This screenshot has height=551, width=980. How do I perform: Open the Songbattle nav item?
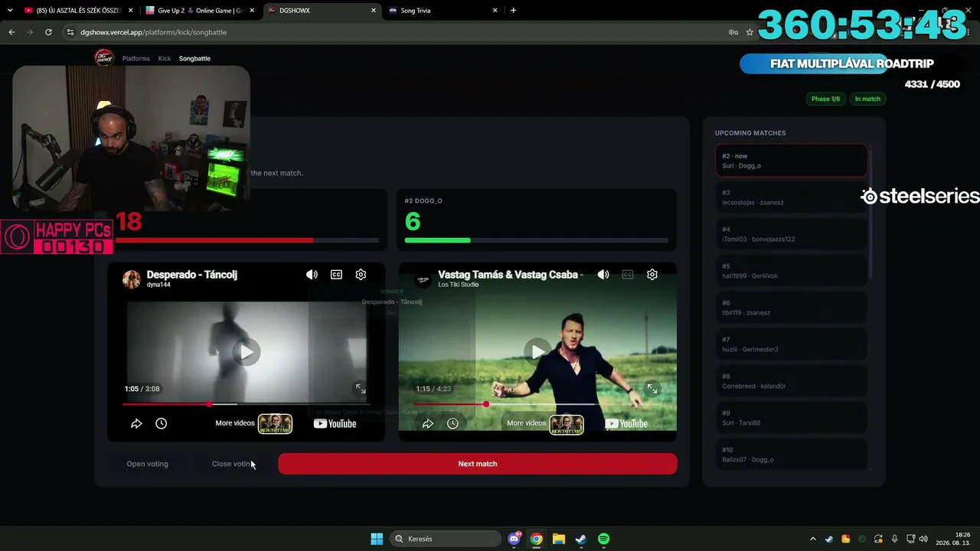(x=194, y=58)
